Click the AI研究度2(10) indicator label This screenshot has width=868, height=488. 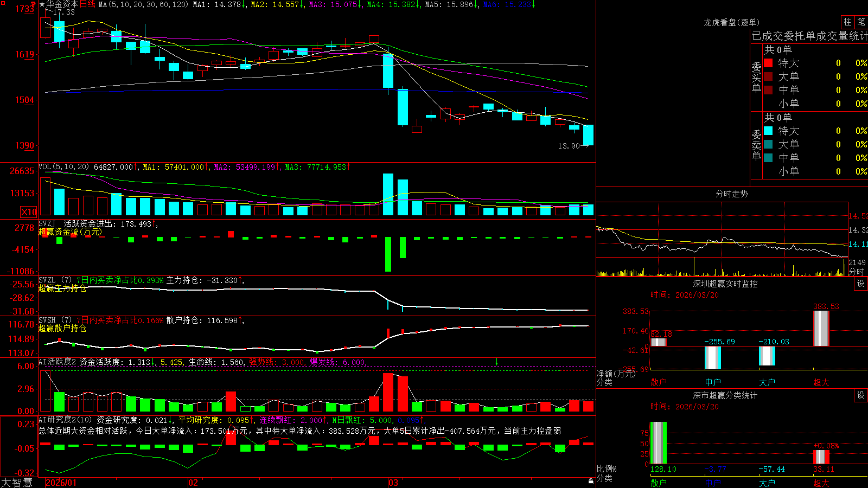[65, 420]
